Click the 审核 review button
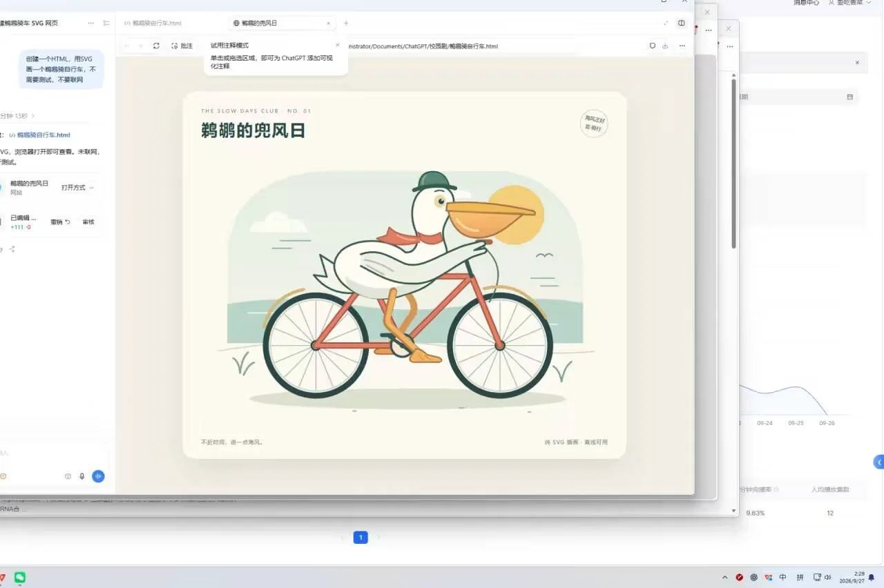The height and width of the screenshot is (588, 884). tap(88, 222)
